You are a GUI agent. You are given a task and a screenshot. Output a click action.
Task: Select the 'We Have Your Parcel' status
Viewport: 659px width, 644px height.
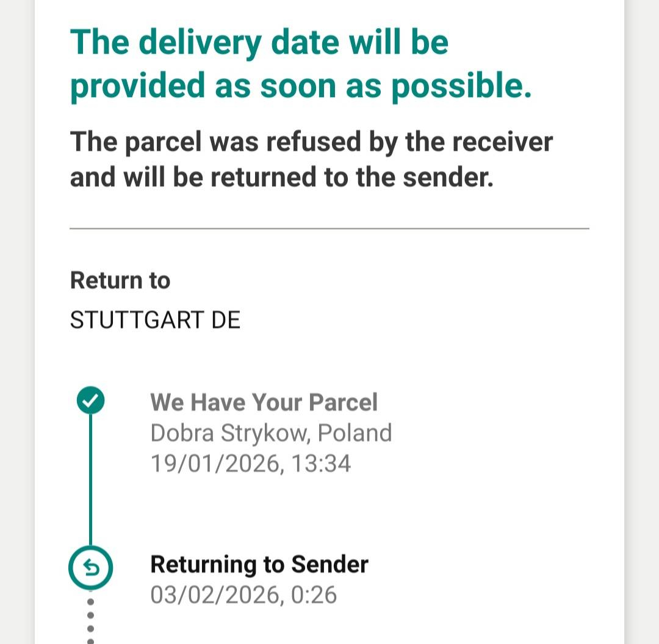[x=264, y=402]
